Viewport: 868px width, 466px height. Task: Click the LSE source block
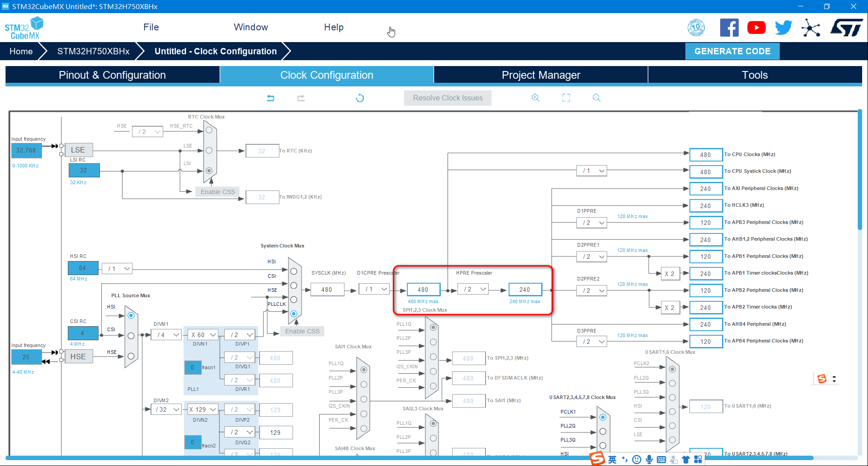click(x=79, y=150)
